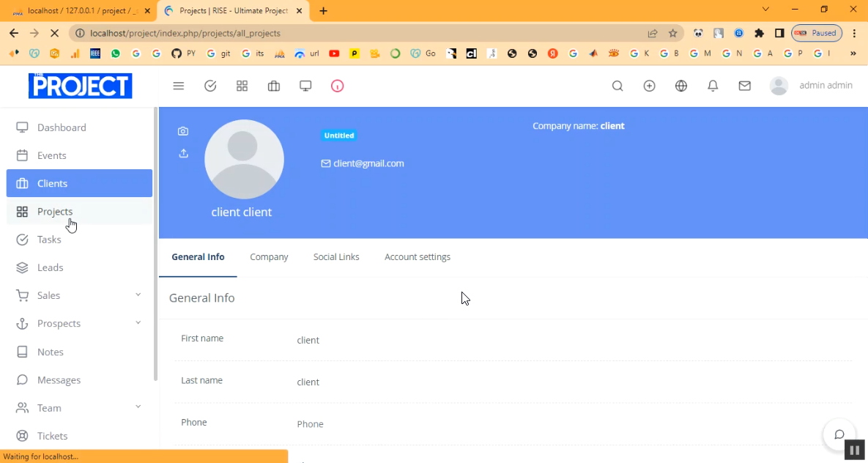Click the client company name link

612,126
